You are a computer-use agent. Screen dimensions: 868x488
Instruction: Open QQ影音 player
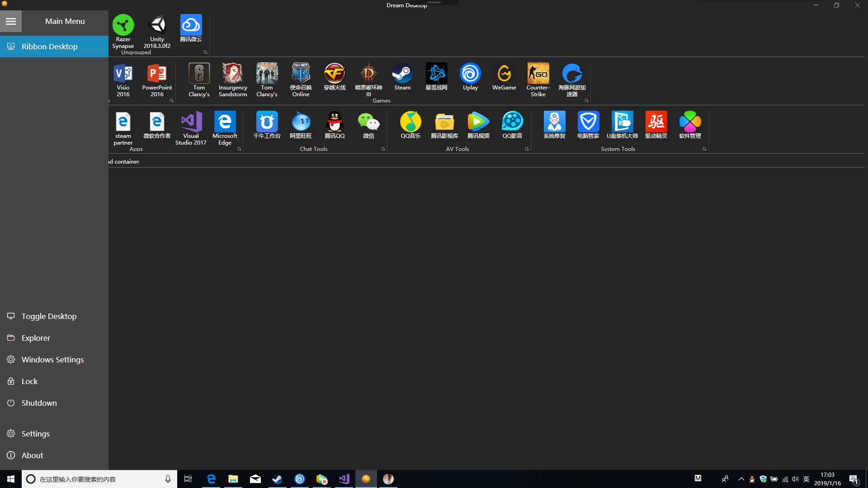tap(512, 125)
